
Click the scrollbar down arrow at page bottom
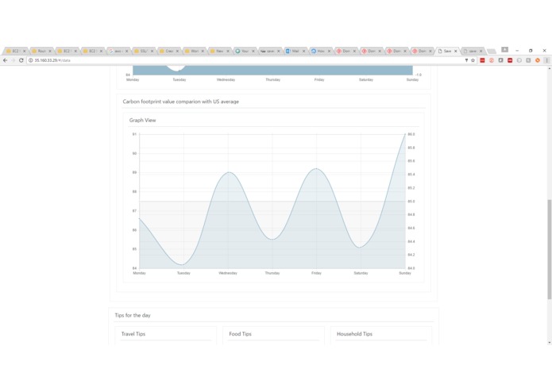pos(549,342)
